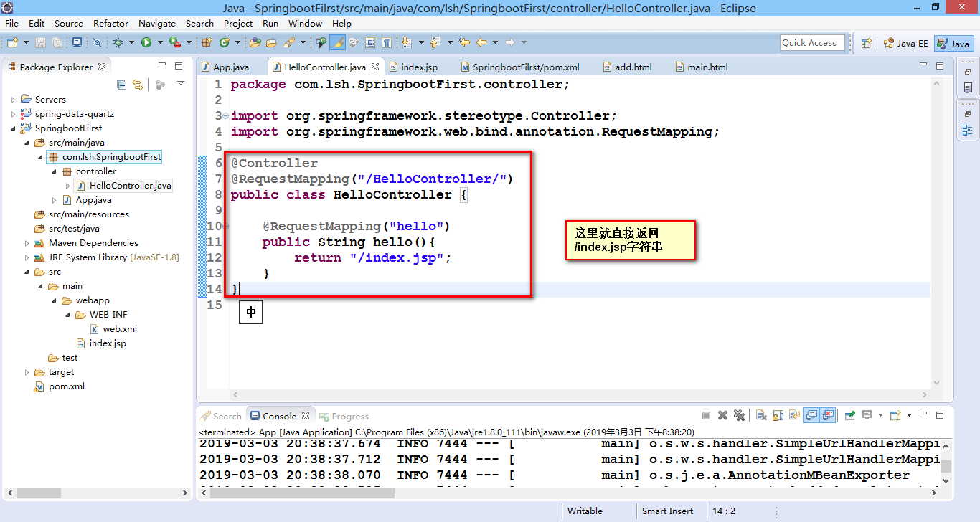Open the New wizard dropdown arrow

tap(25, 43)
